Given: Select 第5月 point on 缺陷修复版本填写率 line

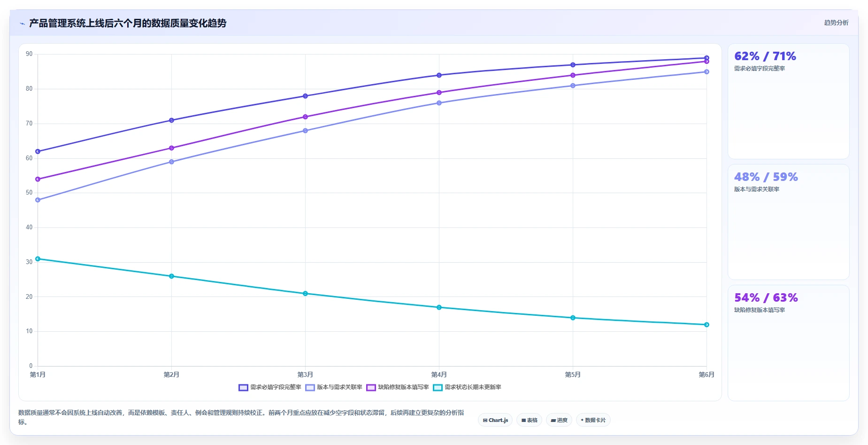Looking at the screenshot, I should point(573,75).
